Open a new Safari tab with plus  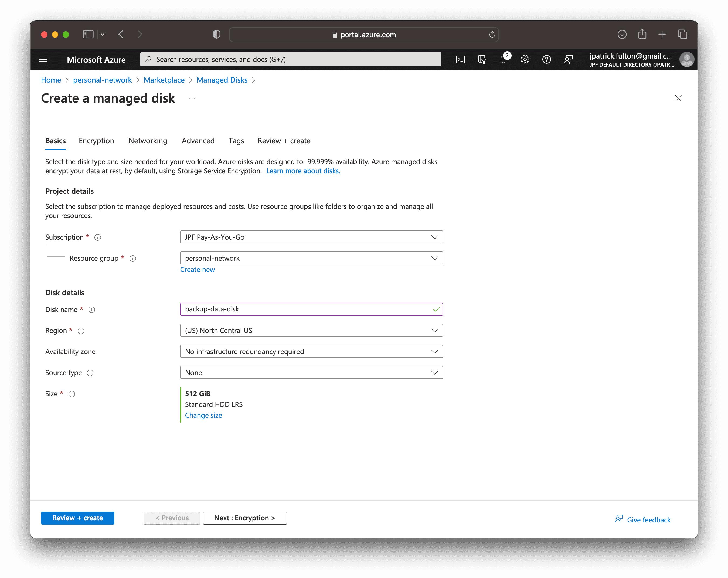[662, 35]
